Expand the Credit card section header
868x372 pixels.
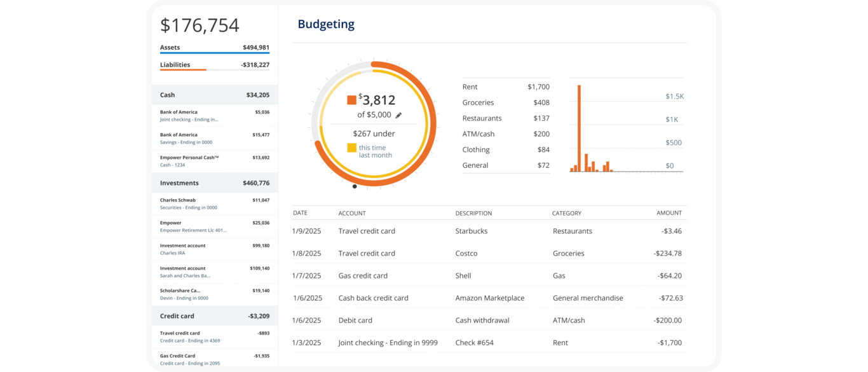tap(214, 316)
